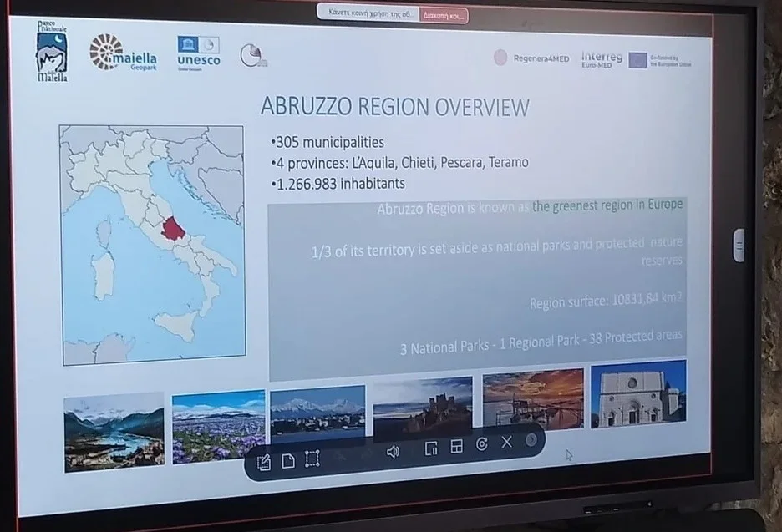This screenshot has width=782, height=532.
Task: Close the annotation toolbar with the X
Action: coord(506,442)
